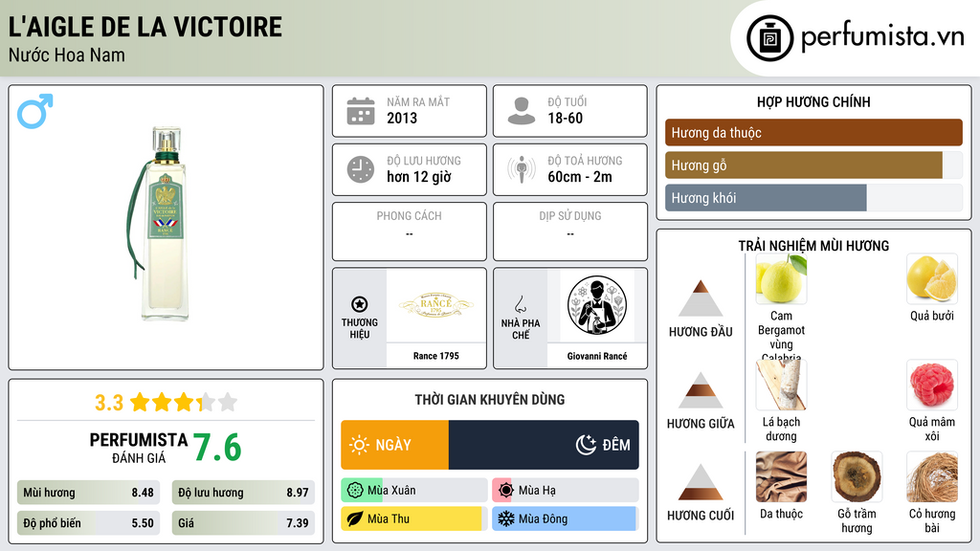Click the clock icon beside Độ lưu hương
The width and height of the screenshot is (980, 551).
(x=361, y=169)
